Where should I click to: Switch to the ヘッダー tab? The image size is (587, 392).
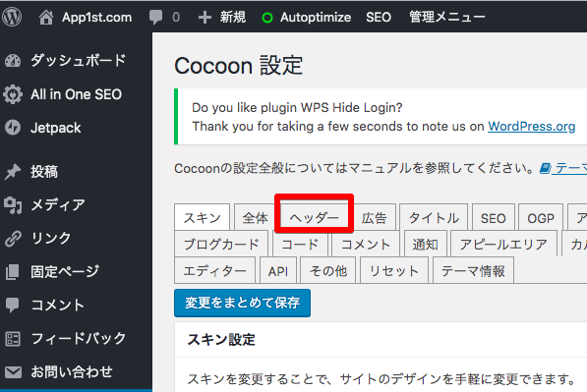(314, 218)
